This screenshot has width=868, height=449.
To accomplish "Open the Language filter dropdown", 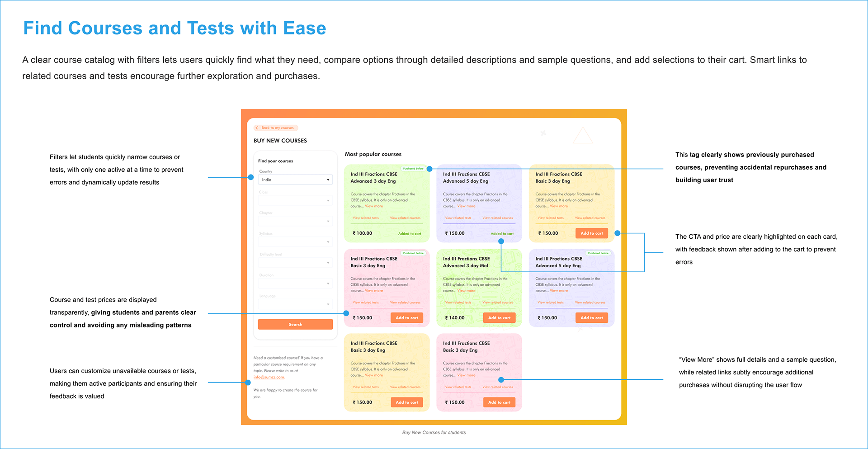I will (295, 304).
